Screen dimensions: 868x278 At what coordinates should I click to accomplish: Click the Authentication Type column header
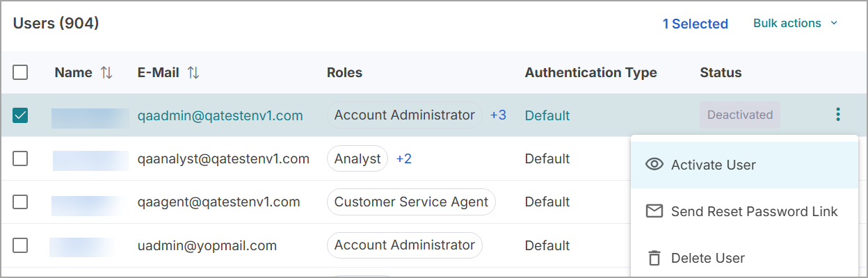(590, 72)
